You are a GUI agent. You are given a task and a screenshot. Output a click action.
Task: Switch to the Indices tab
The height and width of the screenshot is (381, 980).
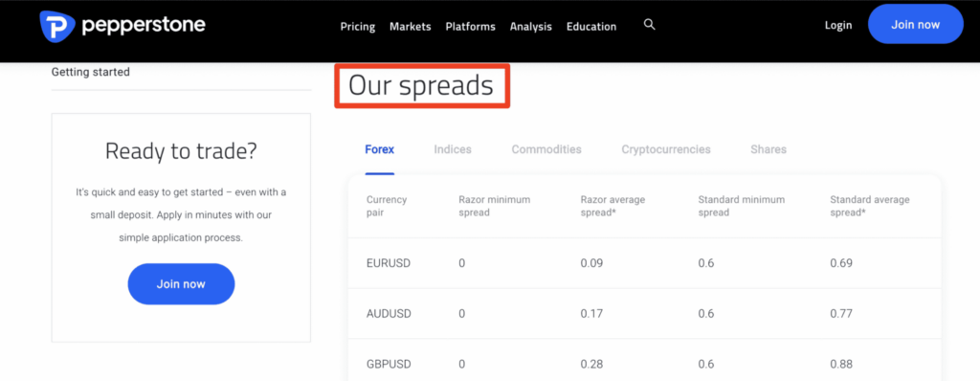[453, 149]
